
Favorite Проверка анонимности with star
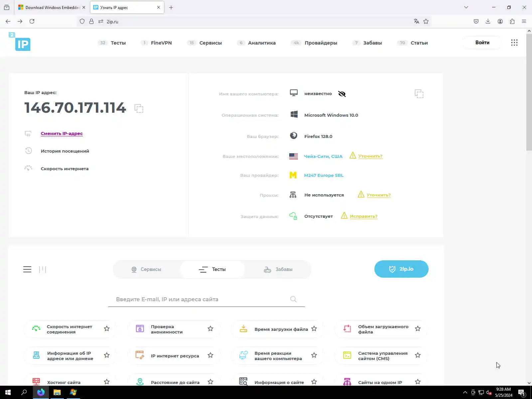pyautogui.click(x=210, y=329)
